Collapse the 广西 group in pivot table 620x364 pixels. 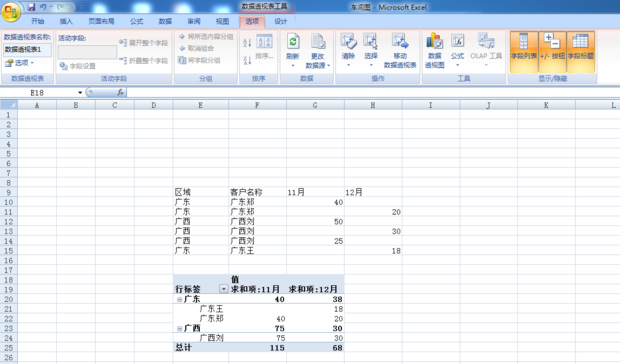point(180,328)
